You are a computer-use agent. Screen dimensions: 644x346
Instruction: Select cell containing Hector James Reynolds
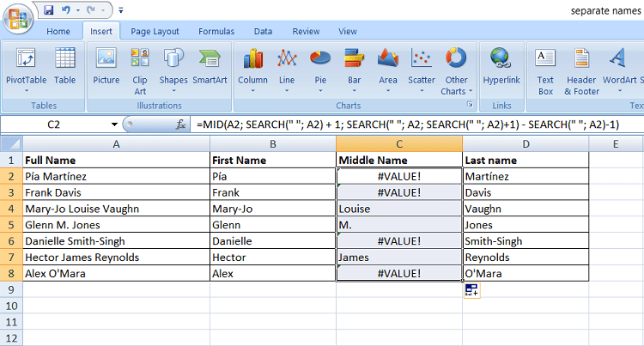(116, 258)
